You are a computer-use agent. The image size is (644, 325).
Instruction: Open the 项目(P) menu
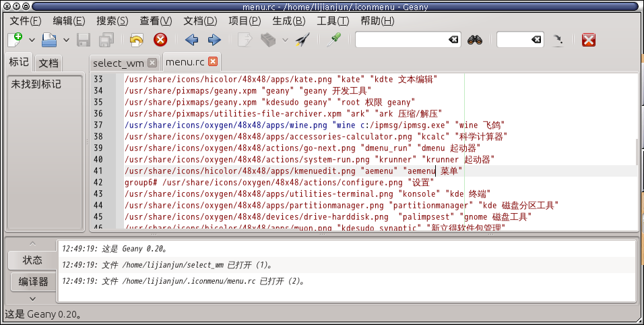(245, 21)
